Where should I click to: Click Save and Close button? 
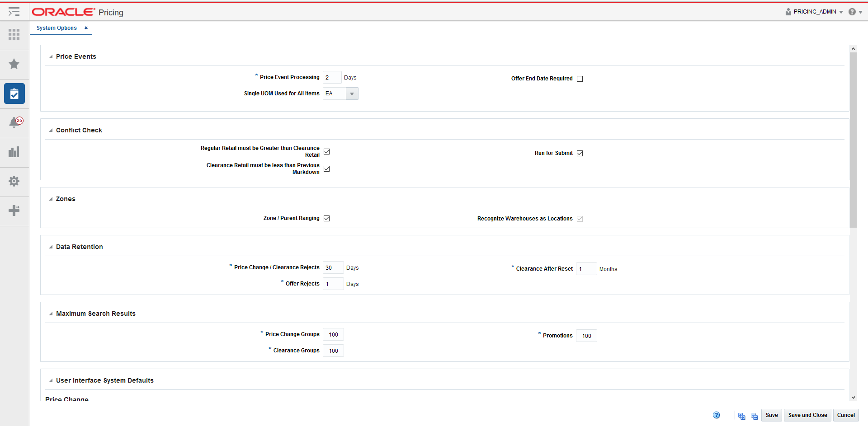[x=807, y=415]
